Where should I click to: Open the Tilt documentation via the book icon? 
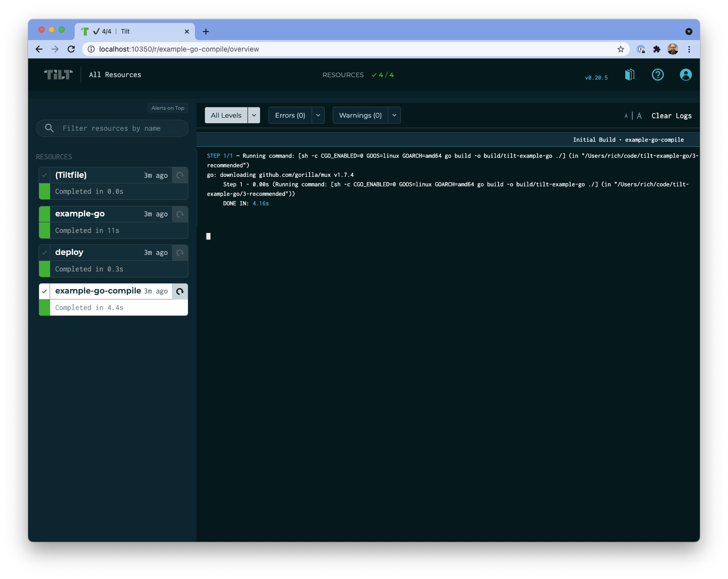(629, 74)
